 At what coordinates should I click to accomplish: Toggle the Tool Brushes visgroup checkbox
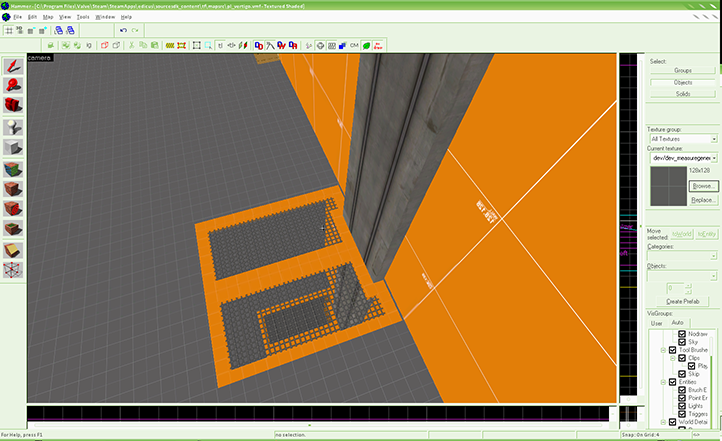673,350
